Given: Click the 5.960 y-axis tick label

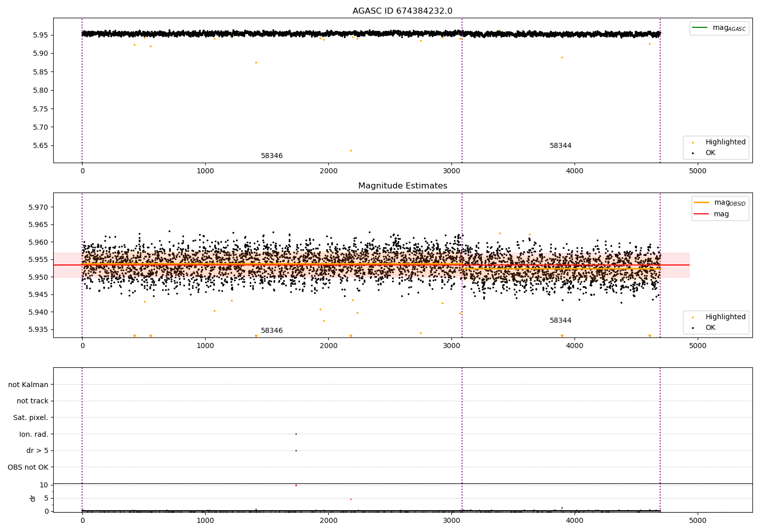Looking at the screenshot, I should click(39, 242).
